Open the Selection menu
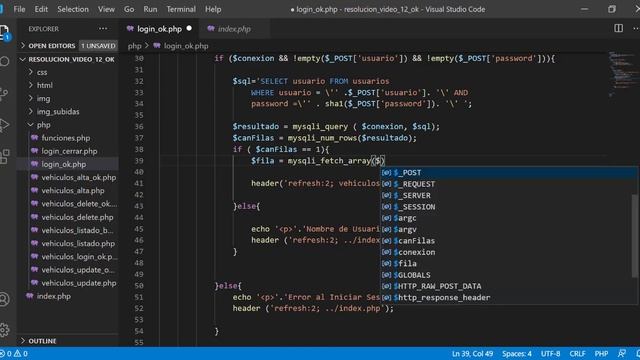640x360 pixels. (73, 9)
